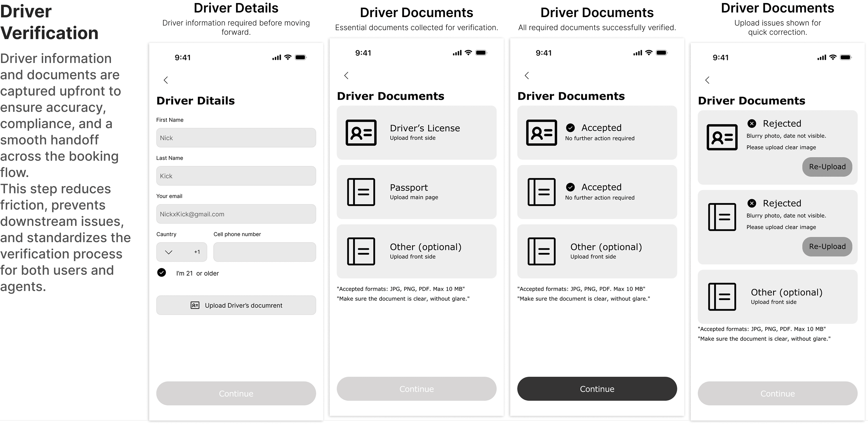Click back arrow on Driver Details screen

(166, 80)
